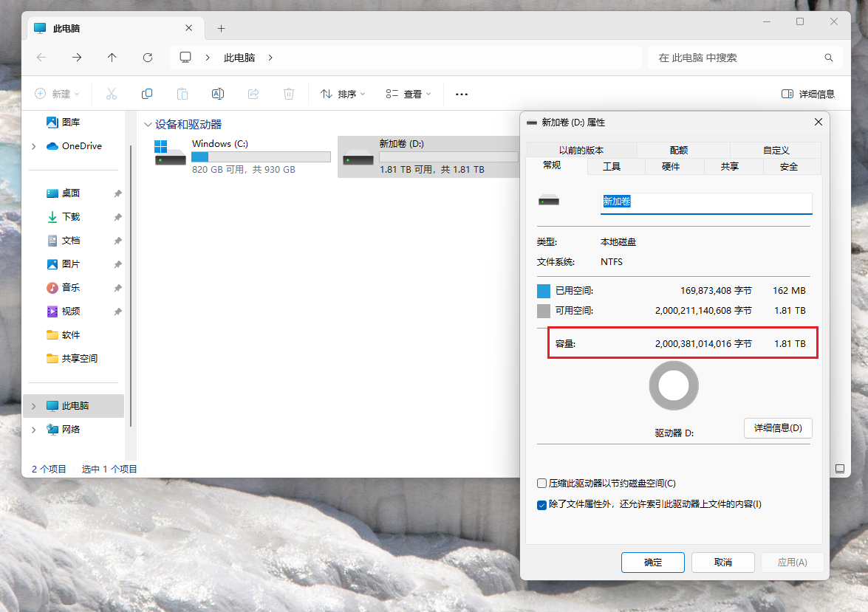The height and width of the screenshot is (612, 868).
Task: Expand 网络 tree node
Action: click(x=34, y=430)
